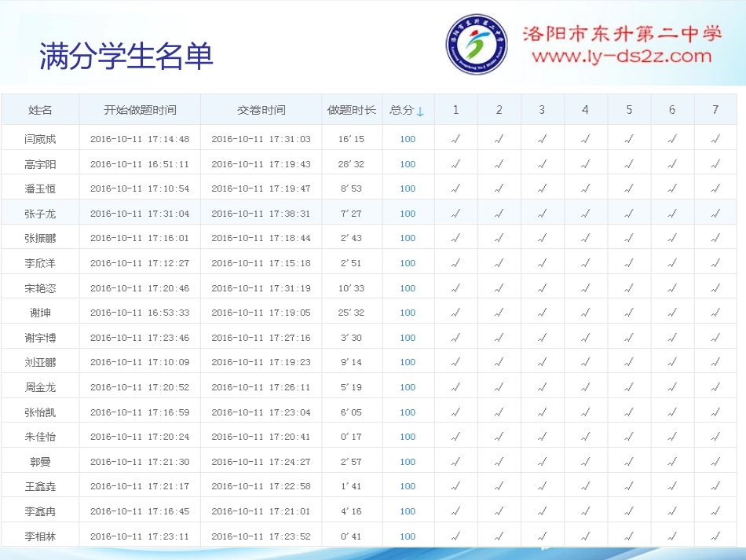Click the submit time 2016-10-11 17:19:05
The width and height of the screenshot is (746, 560).
pos(261,313)
